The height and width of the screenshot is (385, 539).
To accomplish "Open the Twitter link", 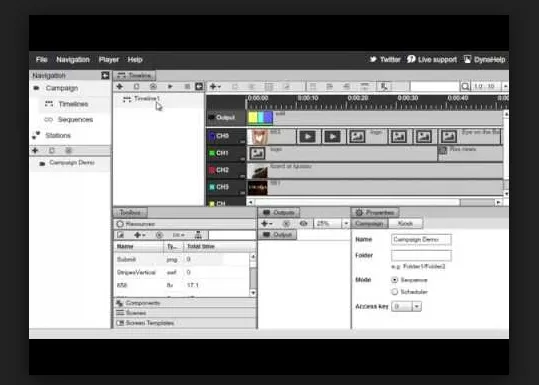I will tap(385, 59).
